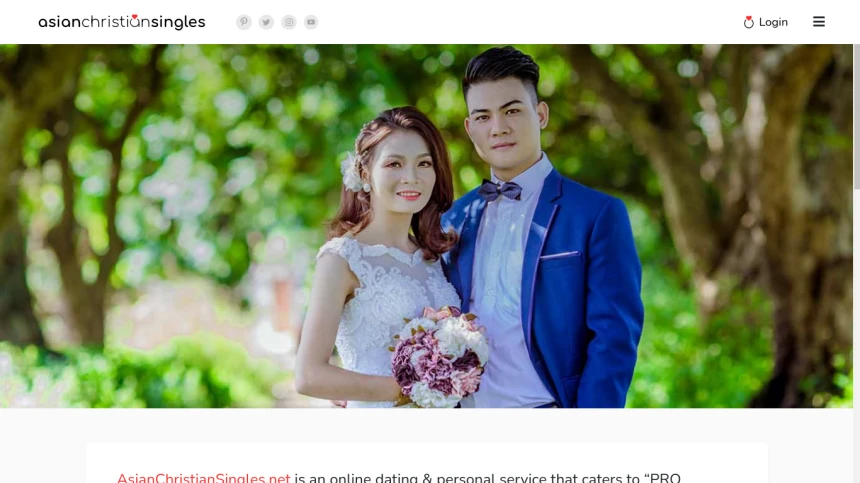Click the asianchristiansingles logo
860x483 pixels.
pos(122,22)
